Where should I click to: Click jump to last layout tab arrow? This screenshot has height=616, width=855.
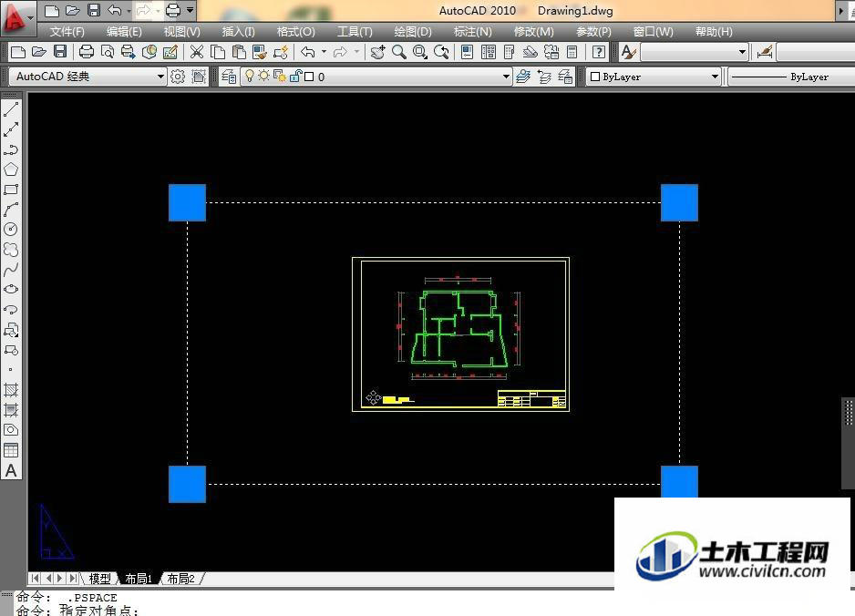point(73,578)
